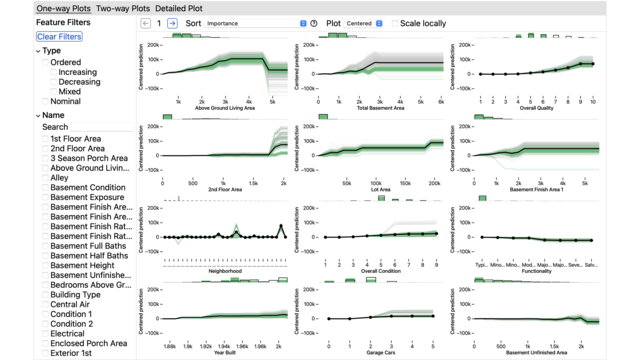Open the Plot Centered dropdown
This screenshot has height=360, width=640.
(364, 24)
